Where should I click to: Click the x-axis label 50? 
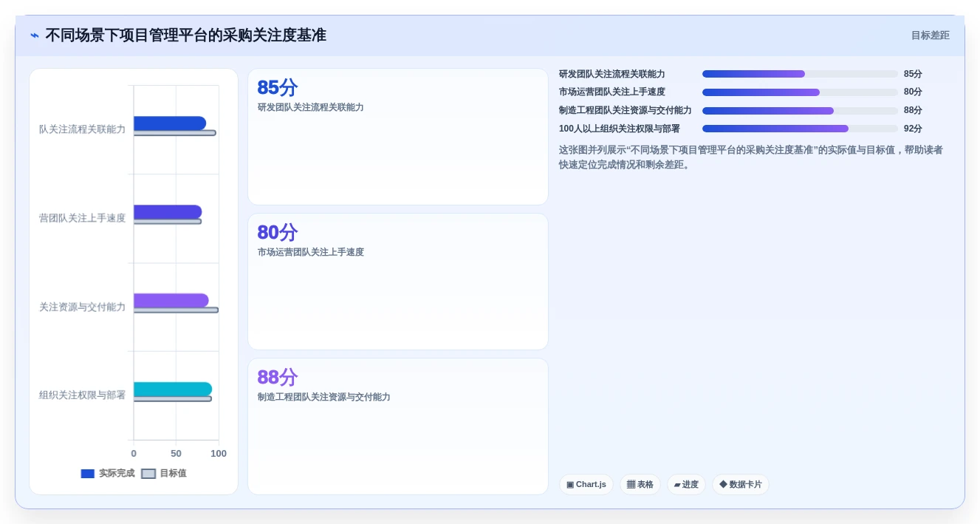(x=176, y=454)
